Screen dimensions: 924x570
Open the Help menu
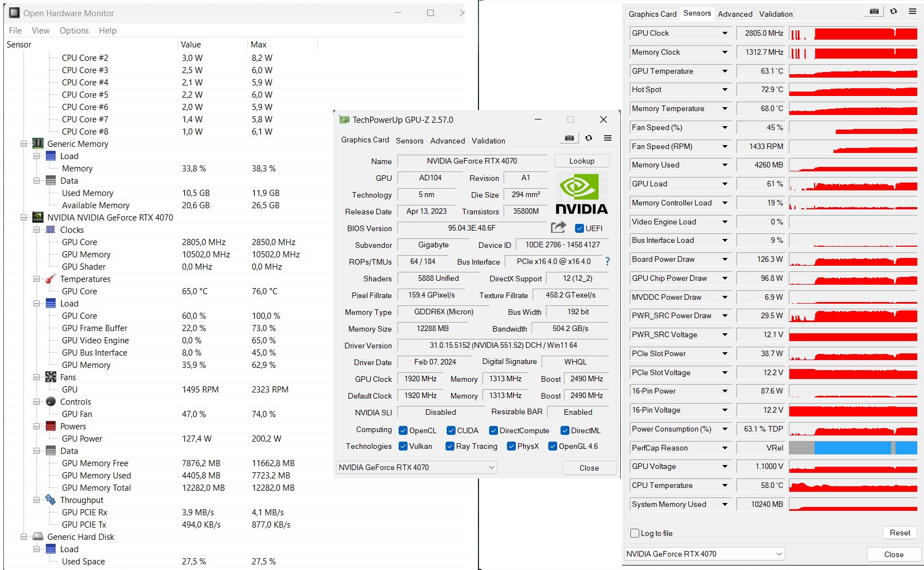pyautogui.click(x=108, y=31)
